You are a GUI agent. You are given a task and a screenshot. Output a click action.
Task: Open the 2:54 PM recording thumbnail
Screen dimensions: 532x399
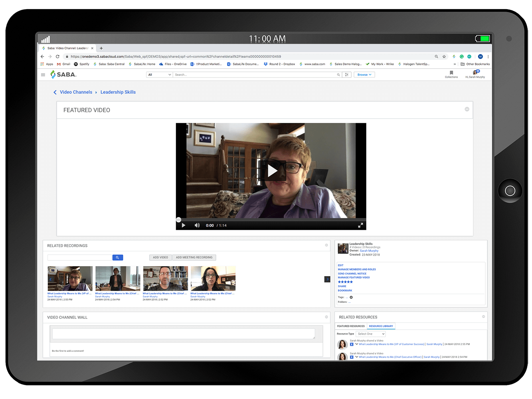click(x=118, y=279)
